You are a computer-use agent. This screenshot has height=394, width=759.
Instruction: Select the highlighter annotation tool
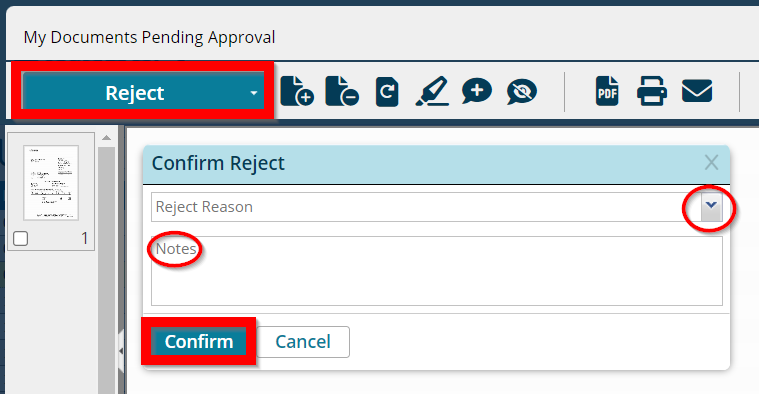(432, 91)
